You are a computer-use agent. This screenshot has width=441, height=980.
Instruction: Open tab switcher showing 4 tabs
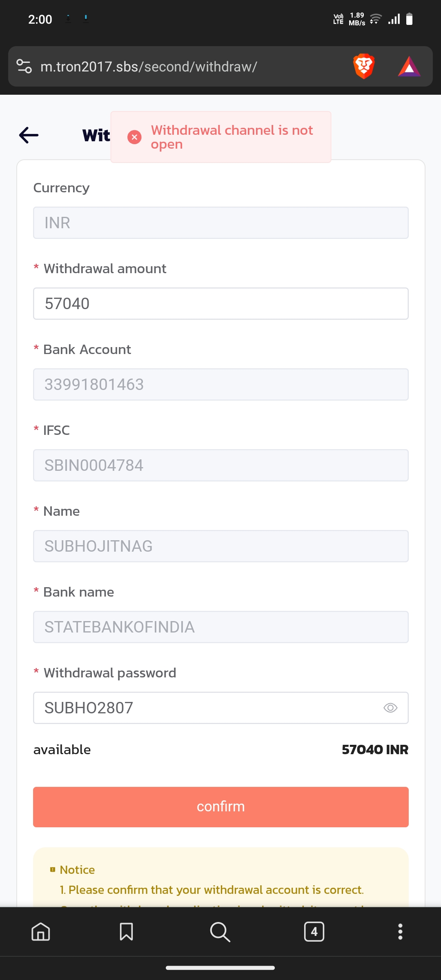[314, 932]
